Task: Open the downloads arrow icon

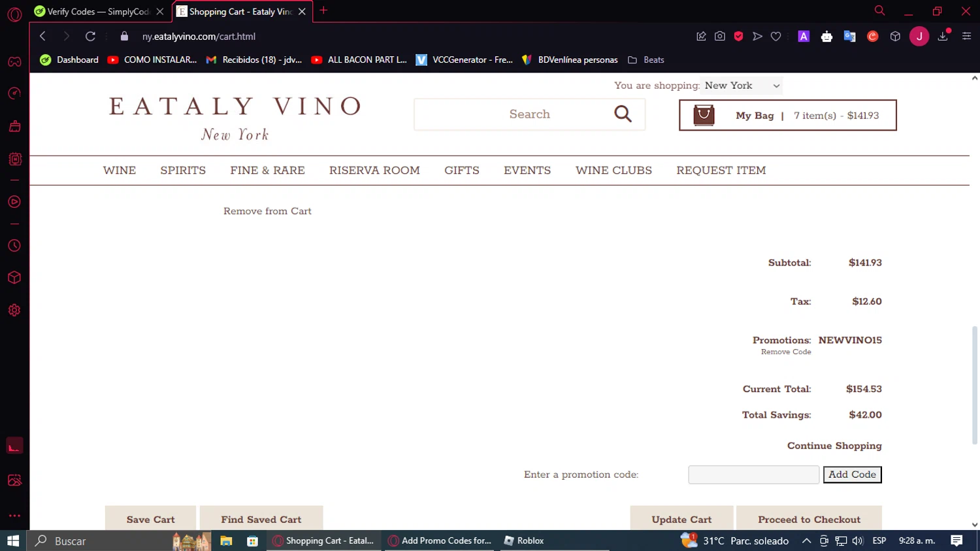Action: [943, 37]
